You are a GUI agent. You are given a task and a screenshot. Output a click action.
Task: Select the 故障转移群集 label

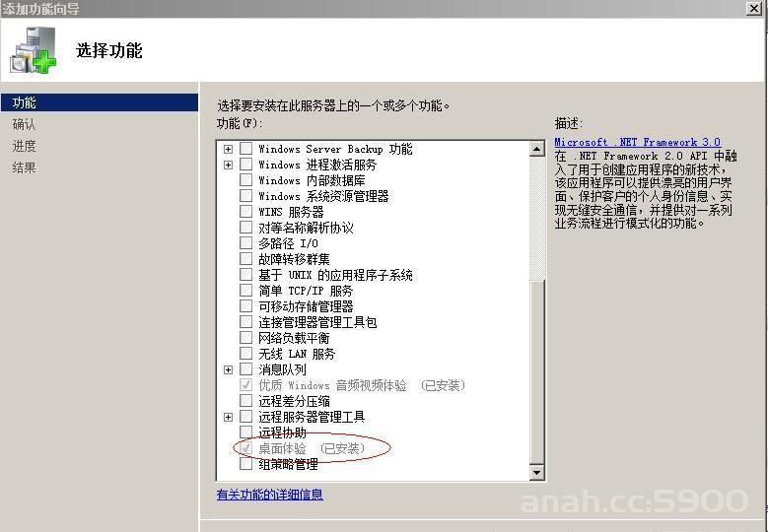[294, 259]
